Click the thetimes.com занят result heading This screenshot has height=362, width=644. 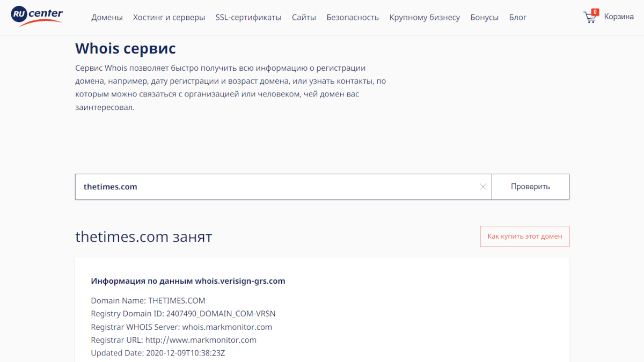coord(143,237)
